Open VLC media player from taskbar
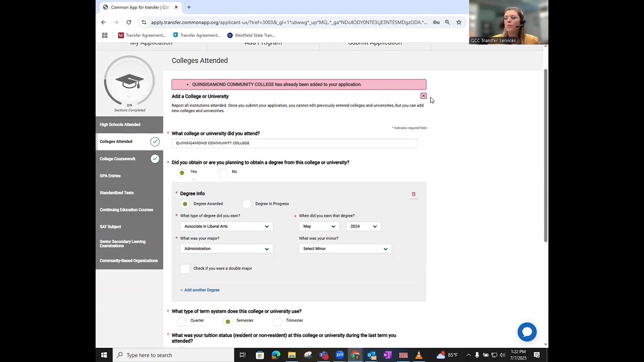Viewport: 644px width, 362px height. 419,355
